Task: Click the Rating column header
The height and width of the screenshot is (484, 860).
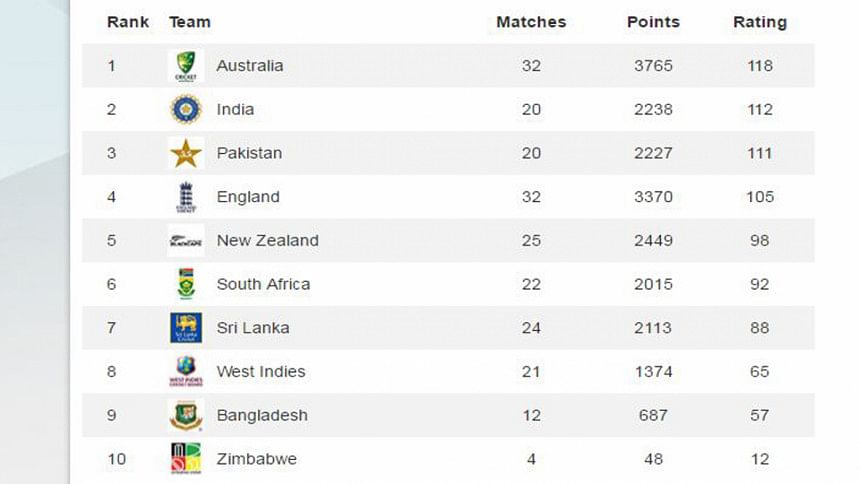Action: click(760, 22)
